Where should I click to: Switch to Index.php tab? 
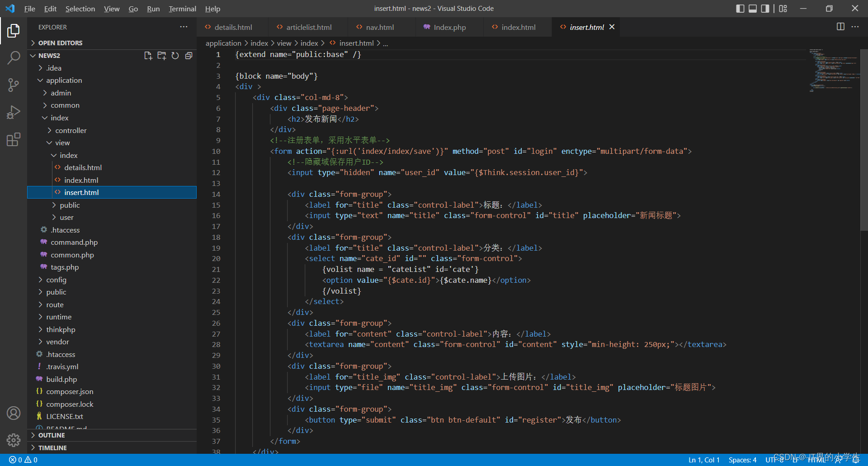click(x=449, y=27)
